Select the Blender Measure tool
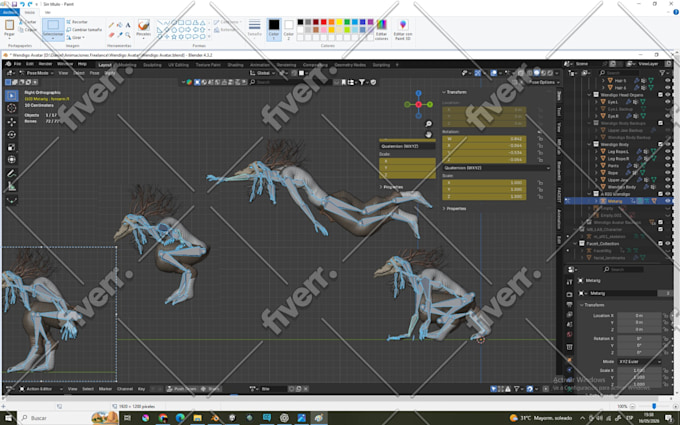680x425 pixels. click(12, 186)
